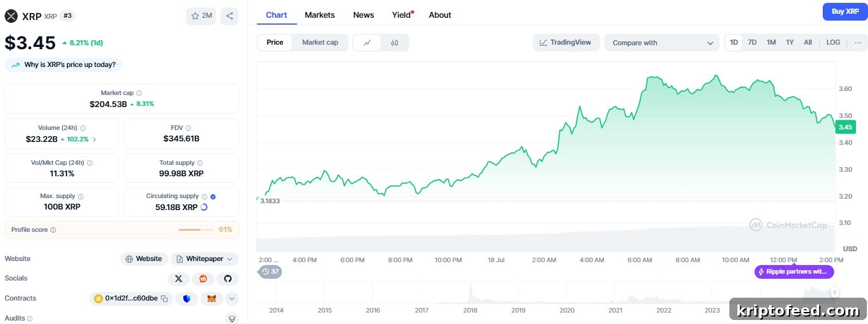Viewport: 868px width, 324px height.
Task: Click Circulating supply info icon
Action: [x=205, y=196]
